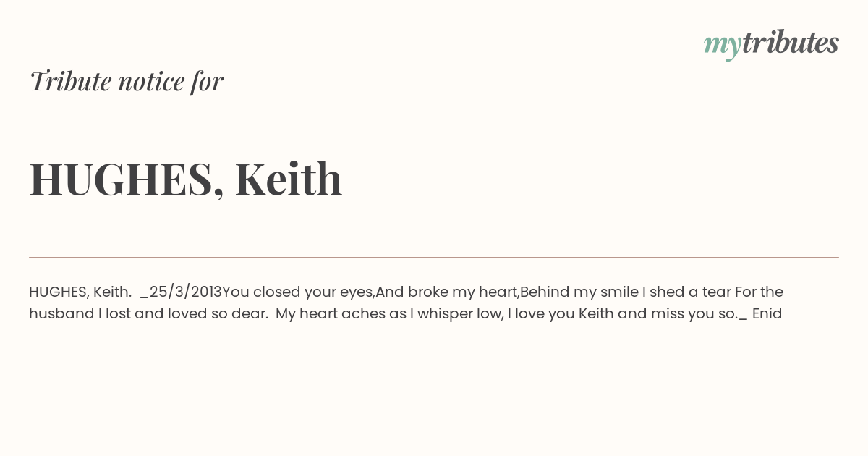This screenshot has height=456, width=868.
Task: Click the large 'HUGHES, Keith' title
Action: pyautogui.click(x=186, y=179)
